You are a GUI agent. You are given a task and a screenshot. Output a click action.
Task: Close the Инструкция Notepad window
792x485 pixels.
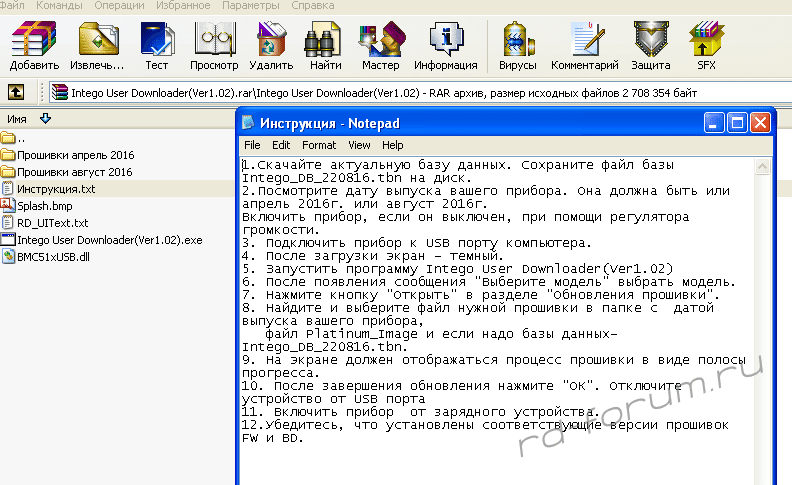point(760,123)
